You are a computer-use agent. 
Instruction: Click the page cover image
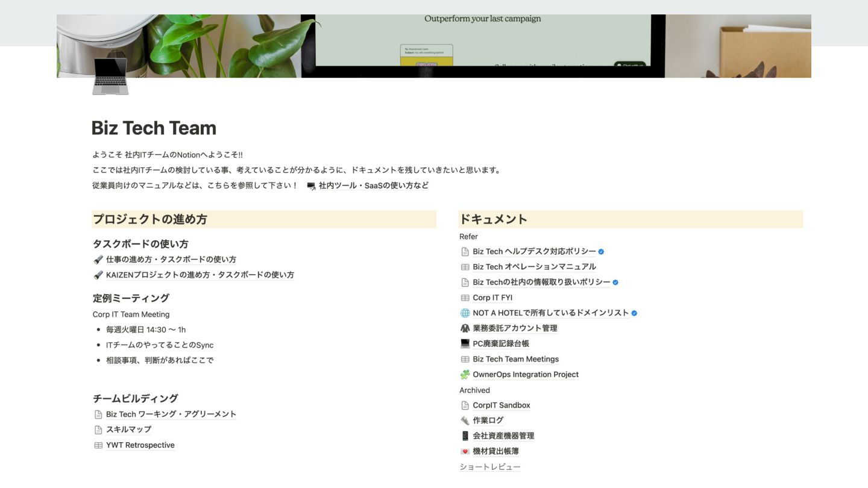pos(434,46)
